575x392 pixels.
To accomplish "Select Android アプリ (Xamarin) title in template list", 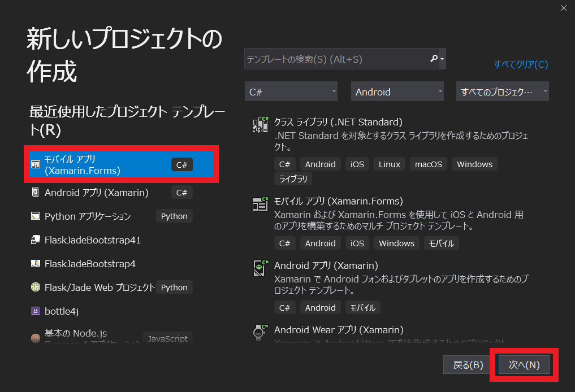I will (x=326, y=265).
